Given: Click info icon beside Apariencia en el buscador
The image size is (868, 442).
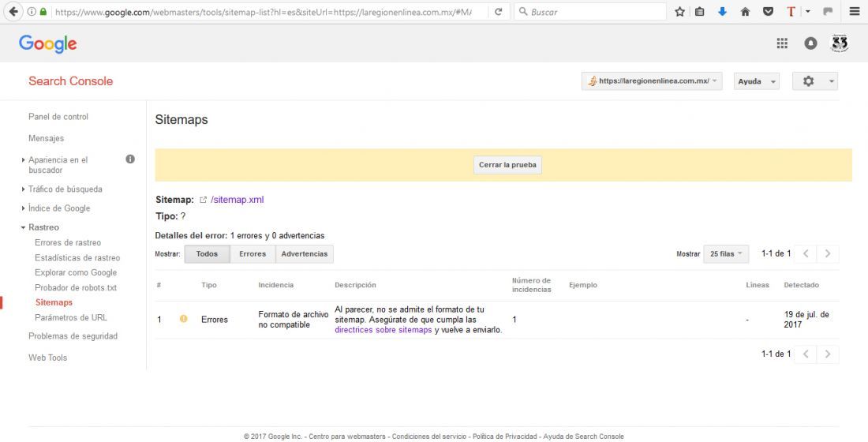Looking at the screenshot, I should click(x=130, y=159).
